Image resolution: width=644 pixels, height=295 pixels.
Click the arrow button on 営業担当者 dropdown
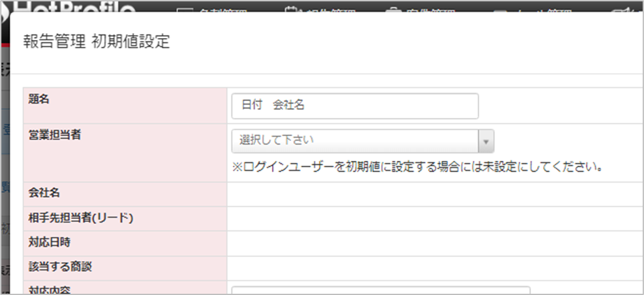point(485,141)
